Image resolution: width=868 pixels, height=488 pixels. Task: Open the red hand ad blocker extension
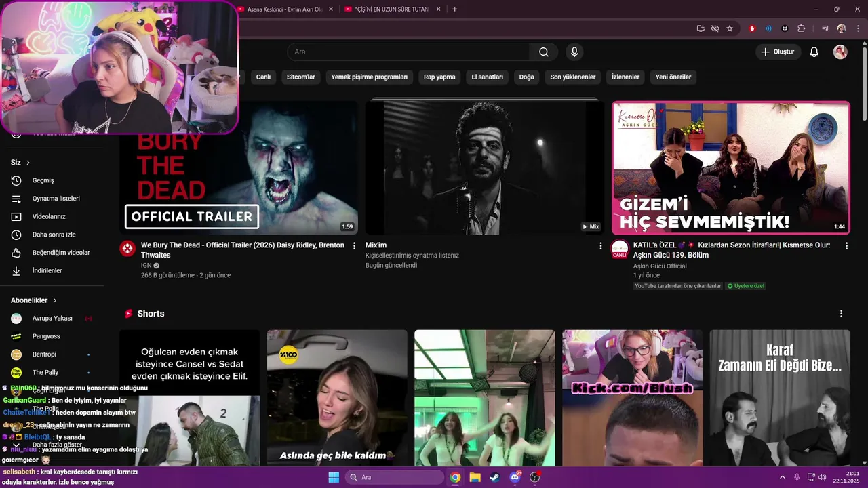pyautogui.click(x=752, y=28)
